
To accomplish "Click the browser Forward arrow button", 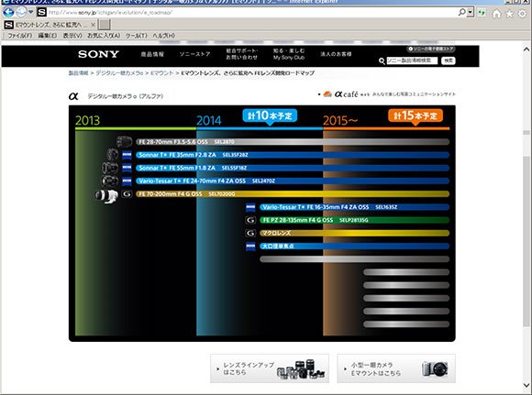I will point(21,12).
